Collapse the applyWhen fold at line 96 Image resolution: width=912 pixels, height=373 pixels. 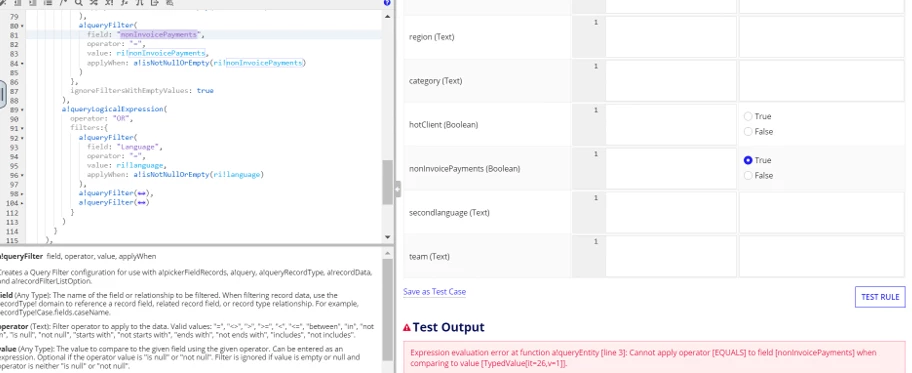click(23, 175)
